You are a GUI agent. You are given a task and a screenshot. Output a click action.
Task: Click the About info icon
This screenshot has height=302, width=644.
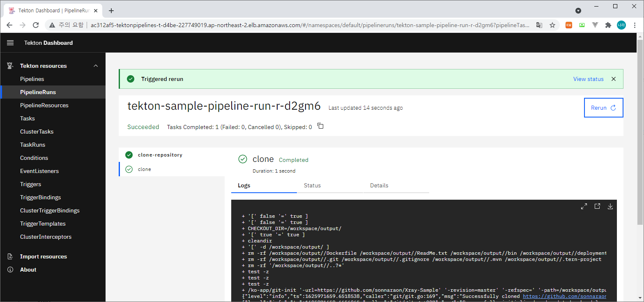[10, 270]
